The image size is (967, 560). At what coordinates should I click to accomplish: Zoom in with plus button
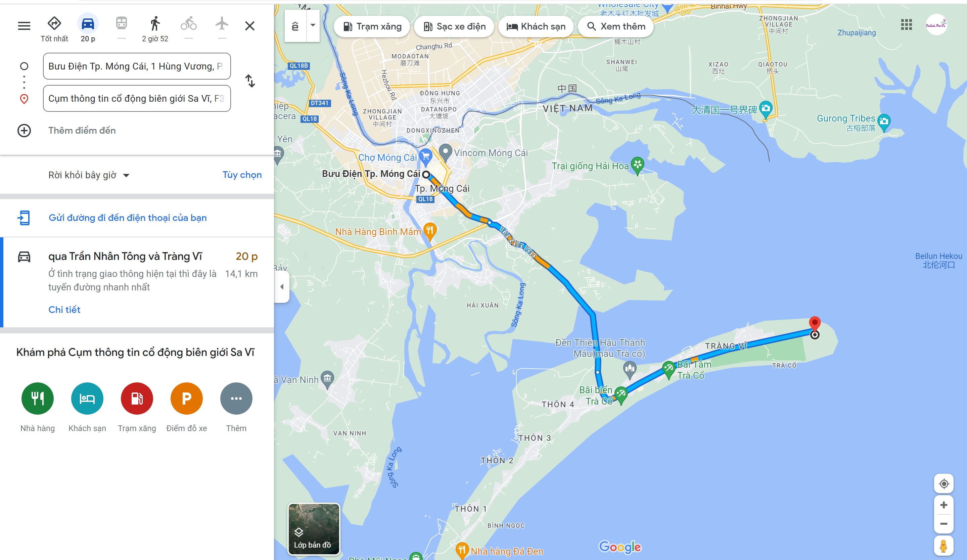pos(944,505)
